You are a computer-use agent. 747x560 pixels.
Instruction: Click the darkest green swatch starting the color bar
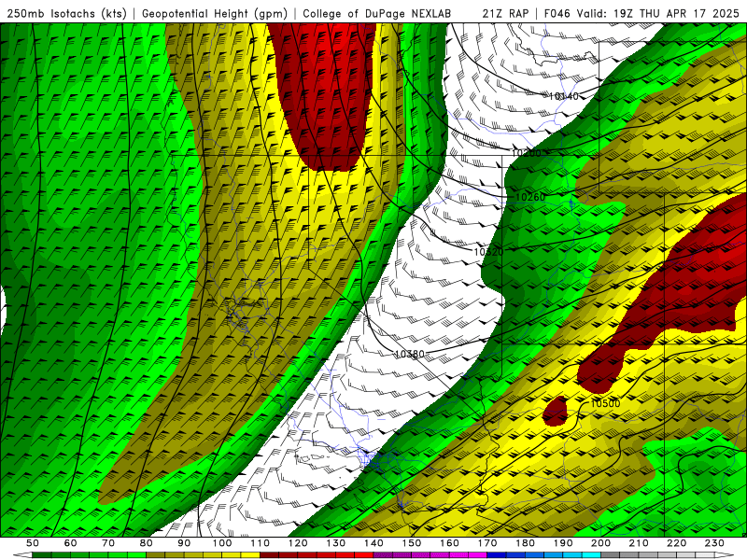(41, 555)
